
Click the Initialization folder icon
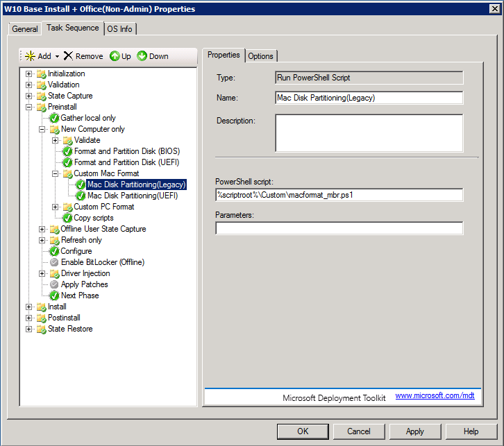tap(42, 74)
